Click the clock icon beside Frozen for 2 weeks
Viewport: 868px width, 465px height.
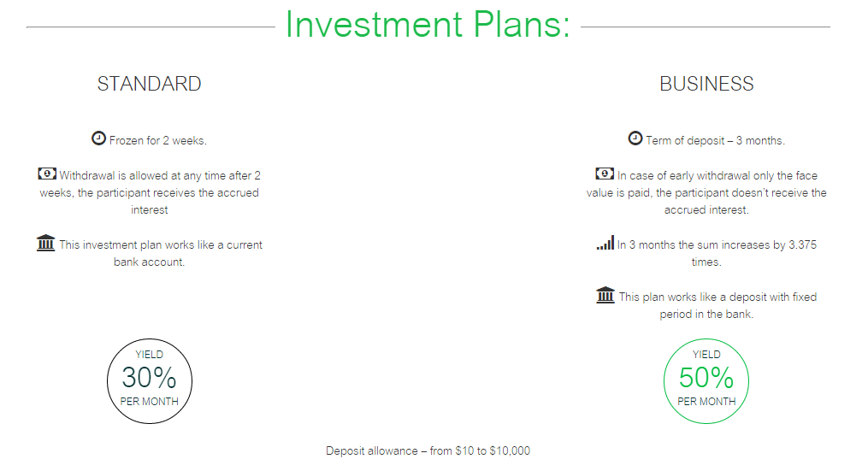[x=98, y=138]
